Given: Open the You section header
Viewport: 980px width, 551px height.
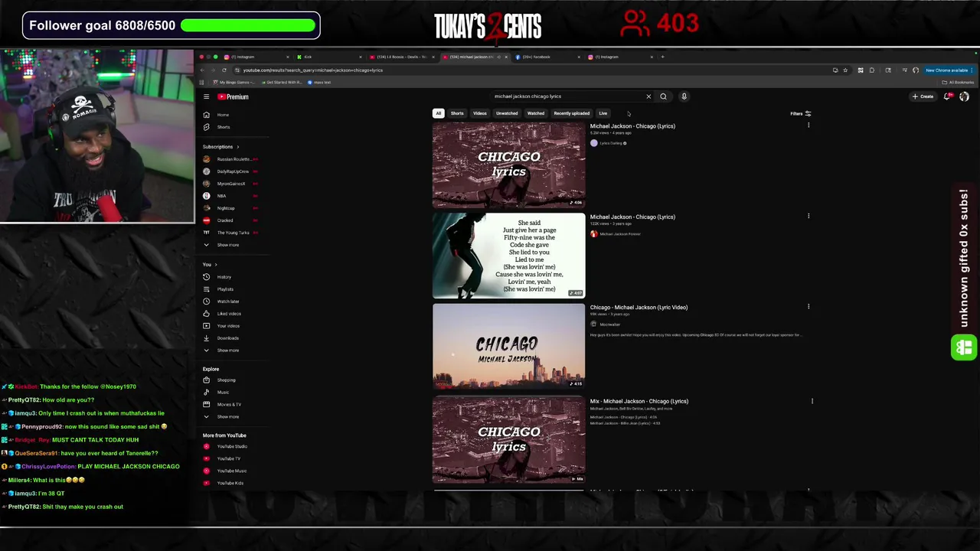Looking at the screenshot, I should point(210,265).
